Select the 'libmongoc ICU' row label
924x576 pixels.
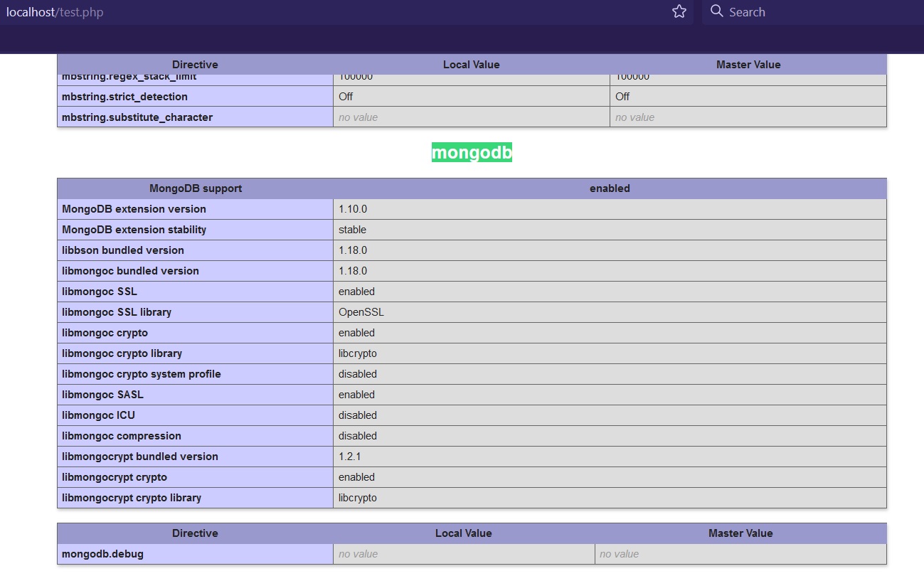coord(98,415)
